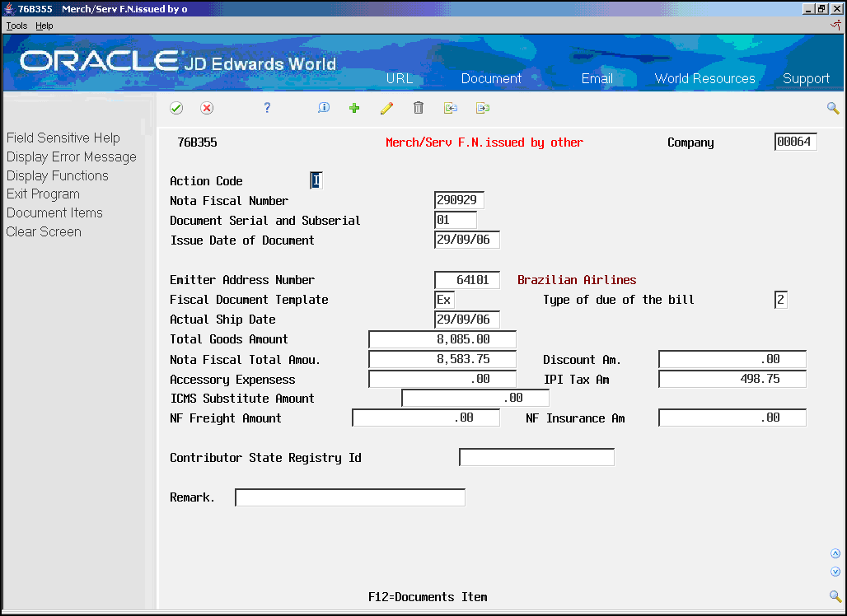Click the 76B355 program ID text
This screenshot has height=616, width=847.
tap(197, 142)
